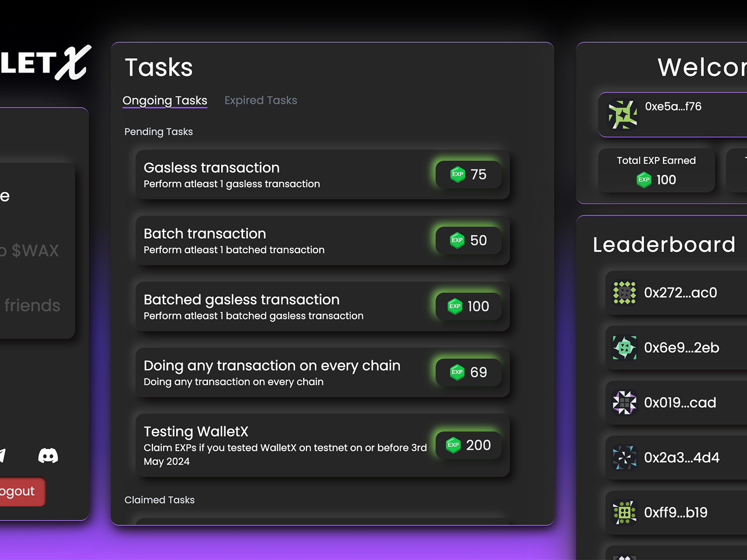Screen dimensions: 747x560
Task: Click the red Logout button
Action: (x=22, y=492)
